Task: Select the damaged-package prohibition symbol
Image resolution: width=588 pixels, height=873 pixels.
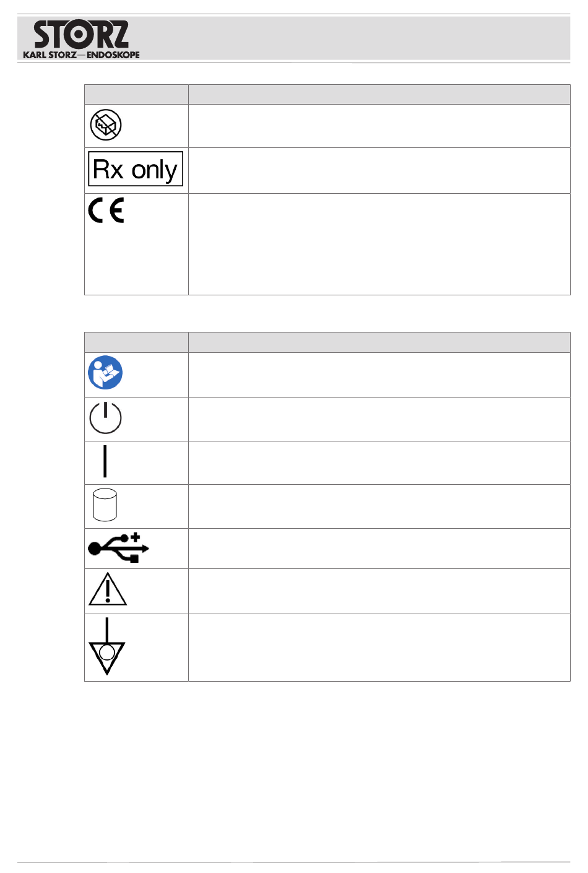Action: click(106, 125)
